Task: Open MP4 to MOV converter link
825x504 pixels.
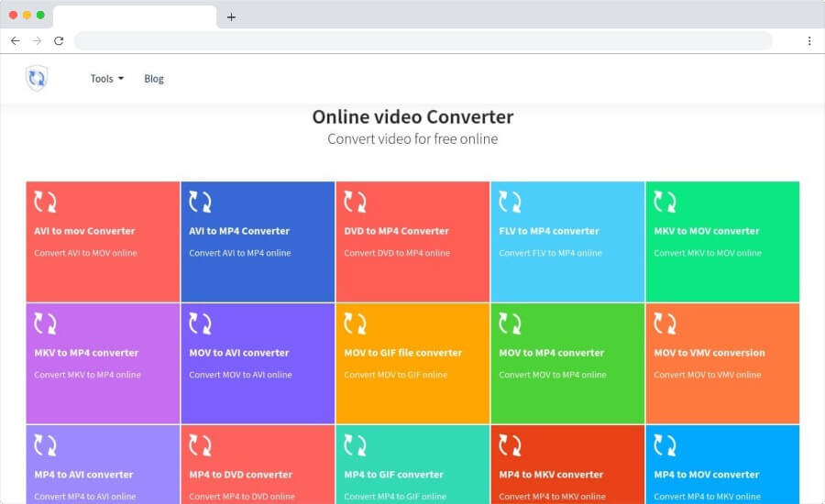Action: (707, 475)
